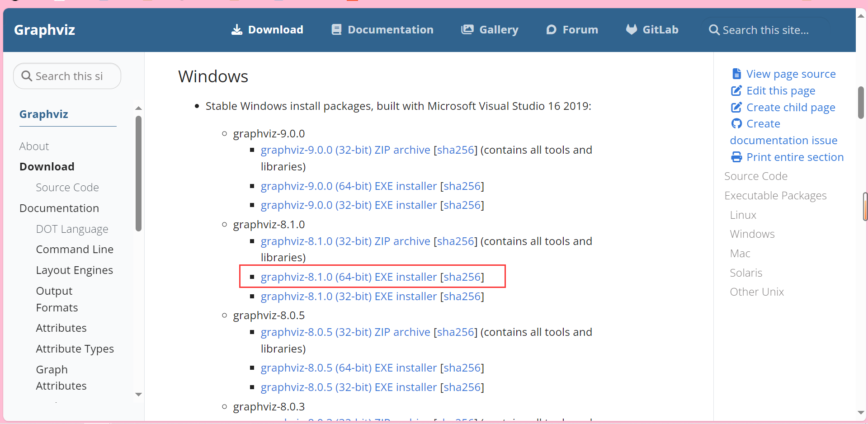This screenshot has height=424, width=868.
Task: Open Output Formats in the sidebar
Action: (x=57, y=299)
